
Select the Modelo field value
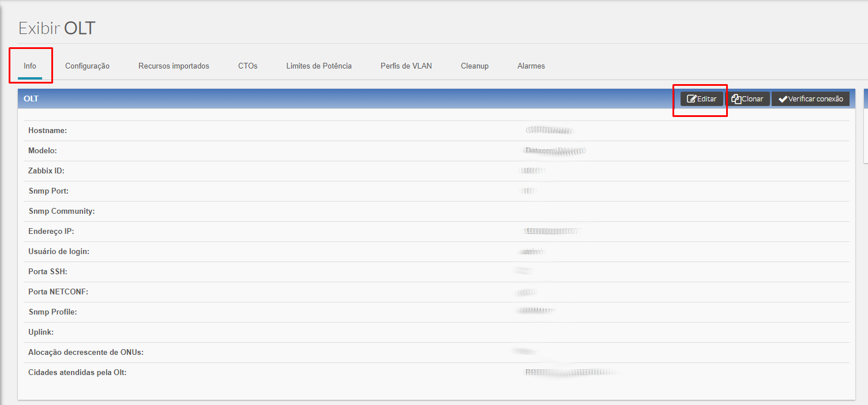[x=555, y=151]
